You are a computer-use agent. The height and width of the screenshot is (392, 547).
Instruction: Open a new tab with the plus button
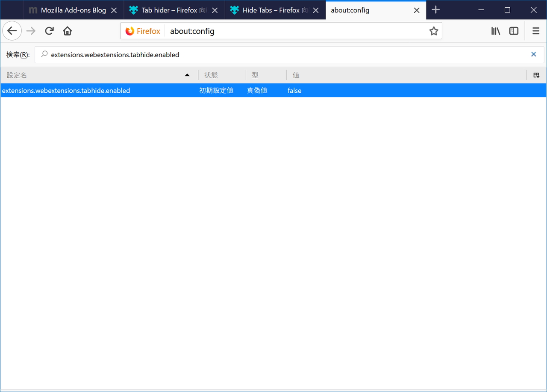[x=435, y=9]
